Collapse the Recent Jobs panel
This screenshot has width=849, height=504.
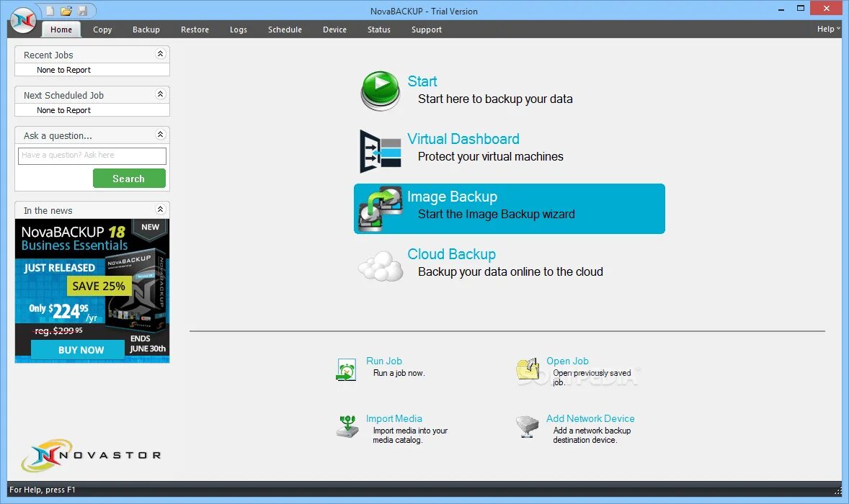(160, 53)
